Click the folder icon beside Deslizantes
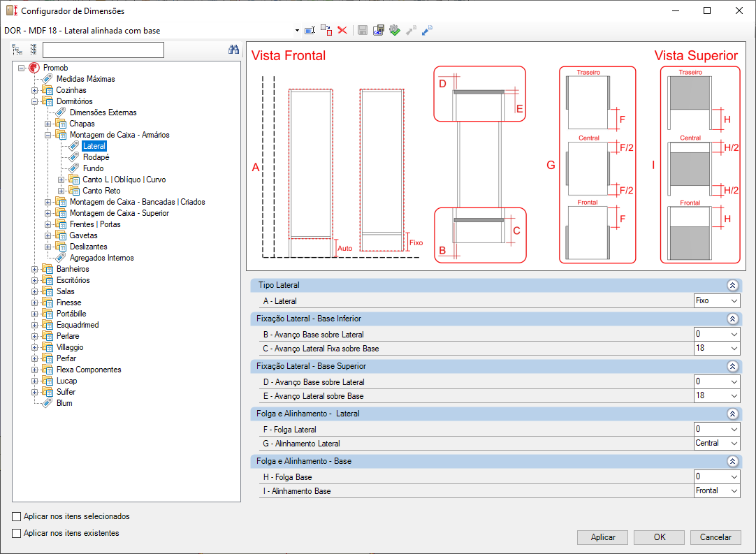The width and height of the screenshot is (756, 554). click(x=61, y=247)
